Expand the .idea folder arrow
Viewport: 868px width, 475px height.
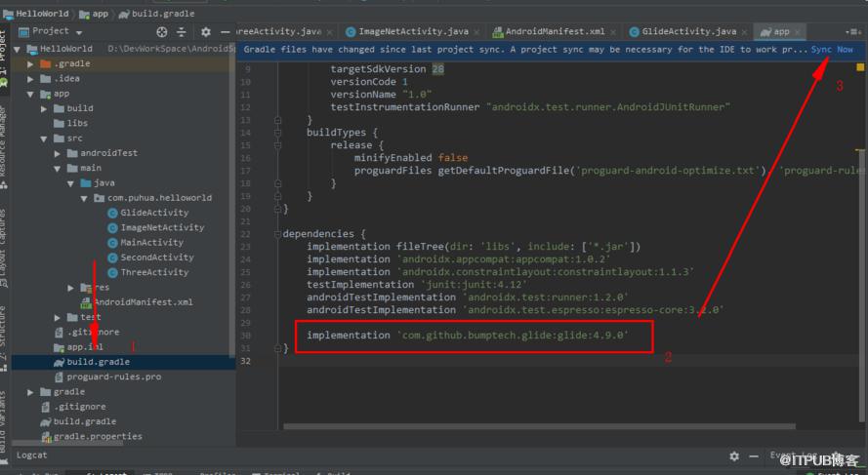[30, 79]
